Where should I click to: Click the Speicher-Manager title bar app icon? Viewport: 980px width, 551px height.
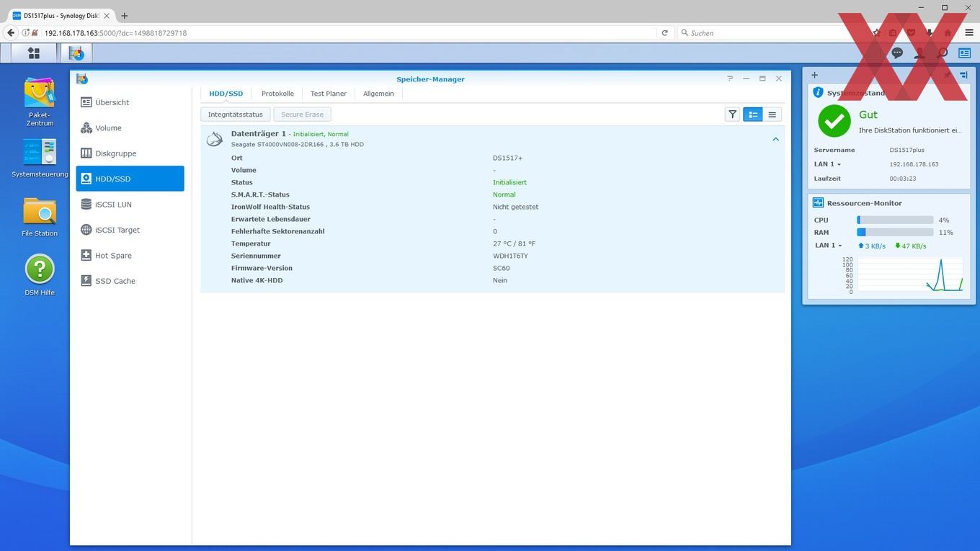(82, 79)
